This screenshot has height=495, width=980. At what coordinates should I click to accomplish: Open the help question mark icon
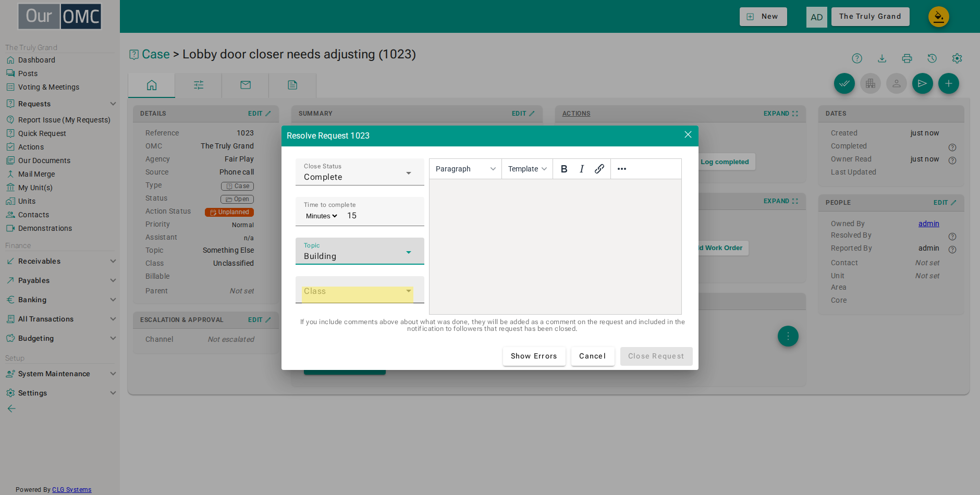[x=857, y=58]
